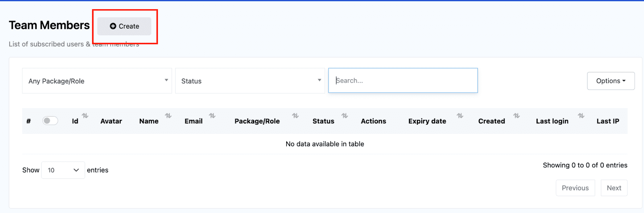The image size is (644, 213).
Task: Click the Last IP column header
Action: click(x=608, y=121)
